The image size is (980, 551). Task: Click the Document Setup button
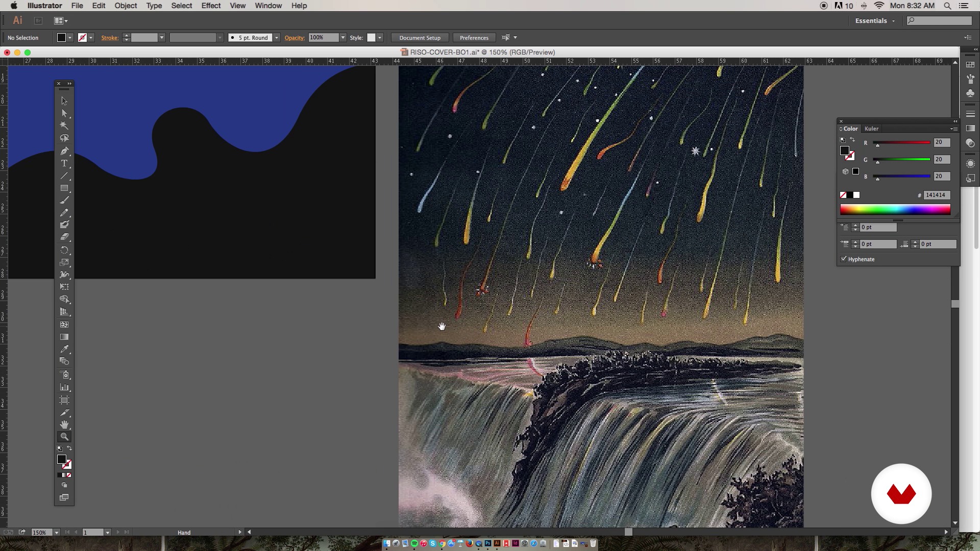click(420, 38)
